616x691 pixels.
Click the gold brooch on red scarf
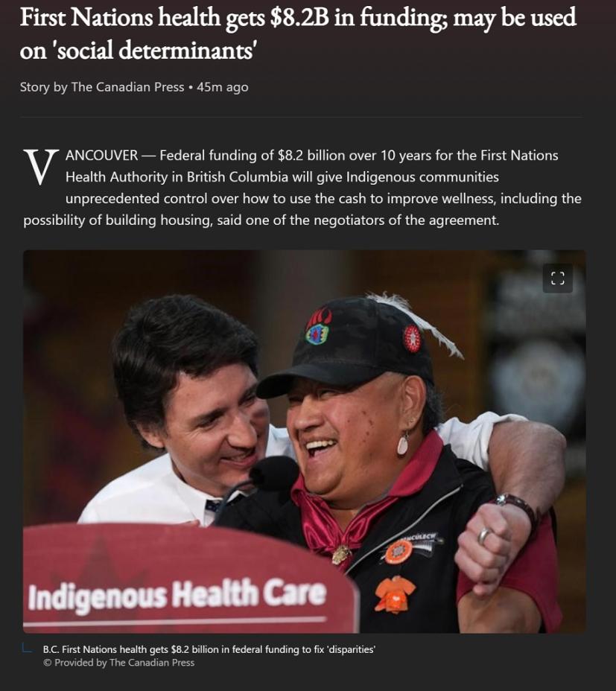point(341,555)
